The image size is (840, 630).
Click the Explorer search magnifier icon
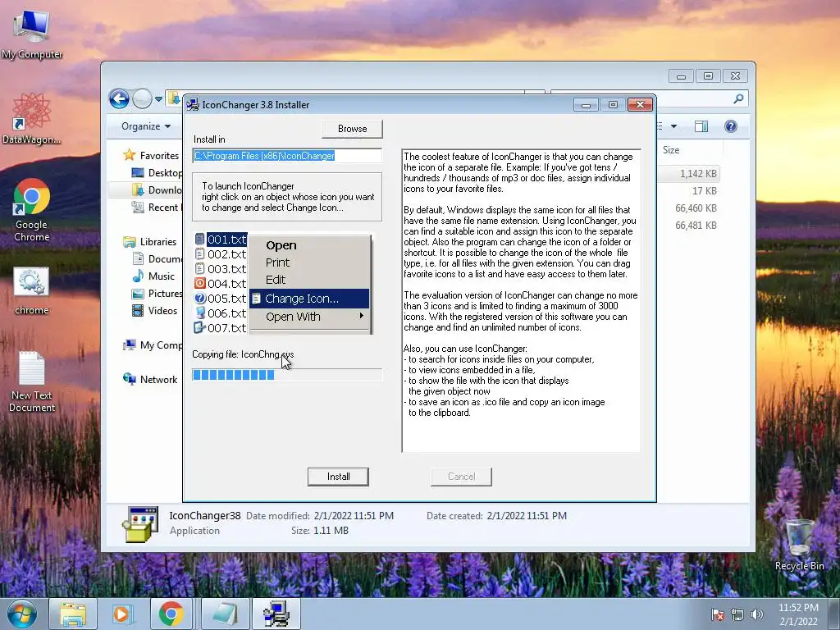[x=738, y=98]
